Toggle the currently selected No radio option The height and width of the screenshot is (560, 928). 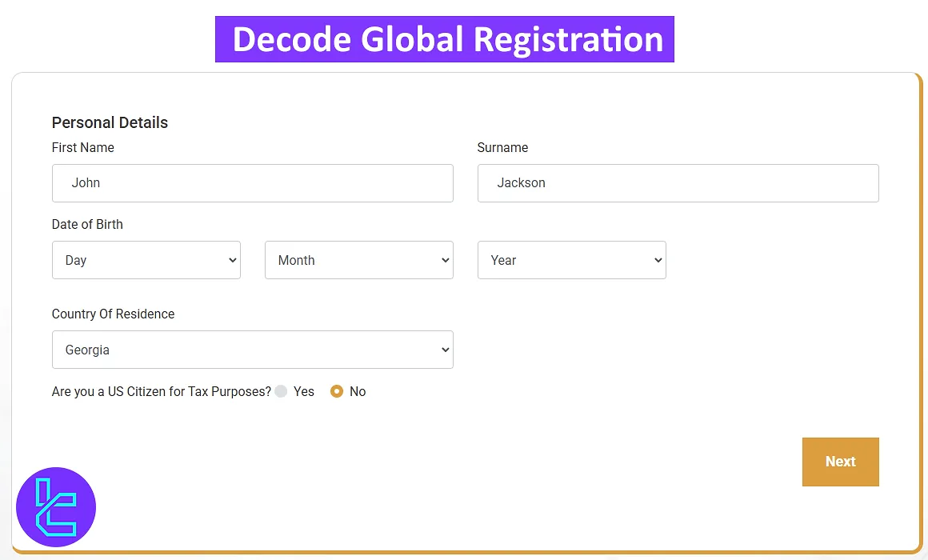[x=337, y=391]
